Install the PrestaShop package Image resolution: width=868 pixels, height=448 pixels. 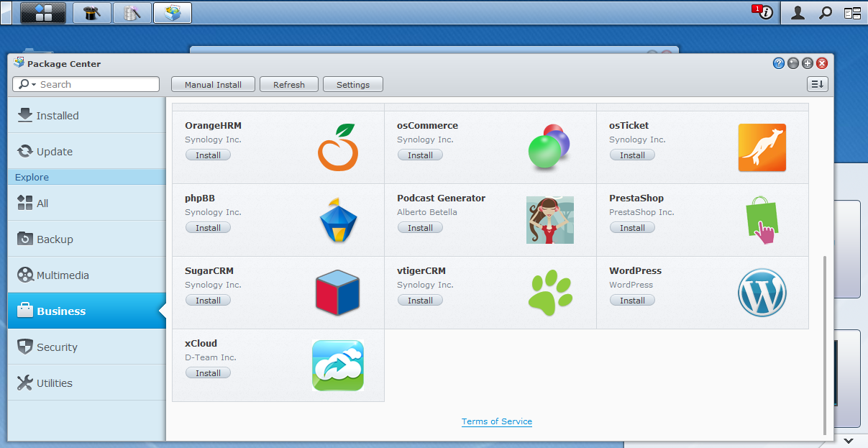(632, 228)
